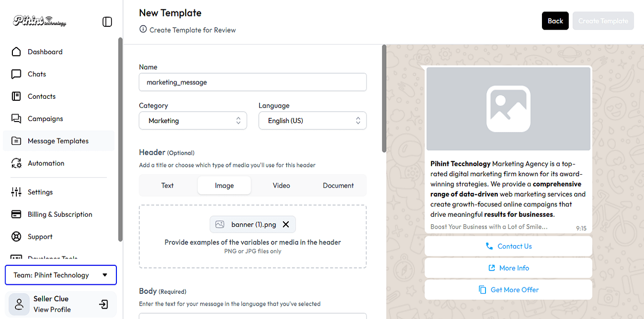Click the Back button

pos(555,21)
